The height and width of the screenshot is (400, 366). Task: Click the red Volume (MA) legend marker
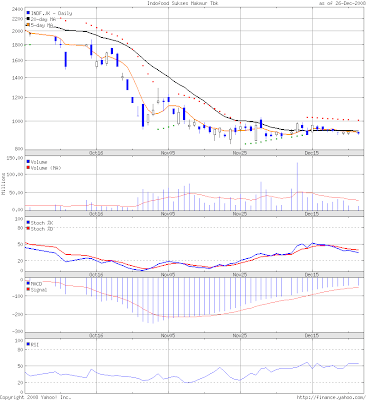pyautogui.click(x=28, y=168)
